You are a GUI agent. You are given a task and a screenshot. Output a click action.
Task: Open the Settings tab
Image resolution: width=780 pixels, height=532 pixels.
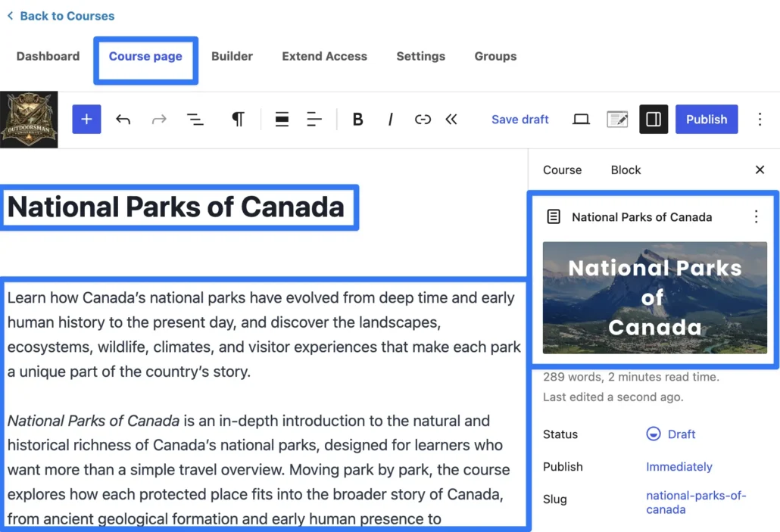[x=420, y=56]
